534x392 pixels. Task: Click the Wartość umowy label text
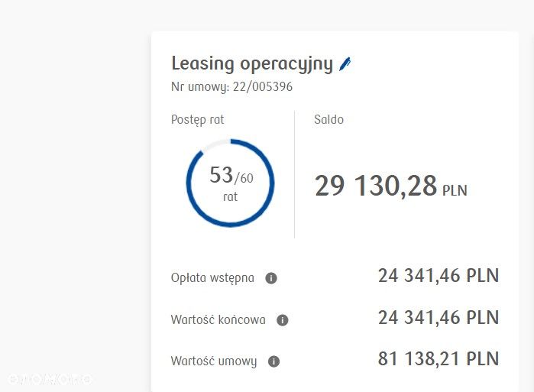214,361
